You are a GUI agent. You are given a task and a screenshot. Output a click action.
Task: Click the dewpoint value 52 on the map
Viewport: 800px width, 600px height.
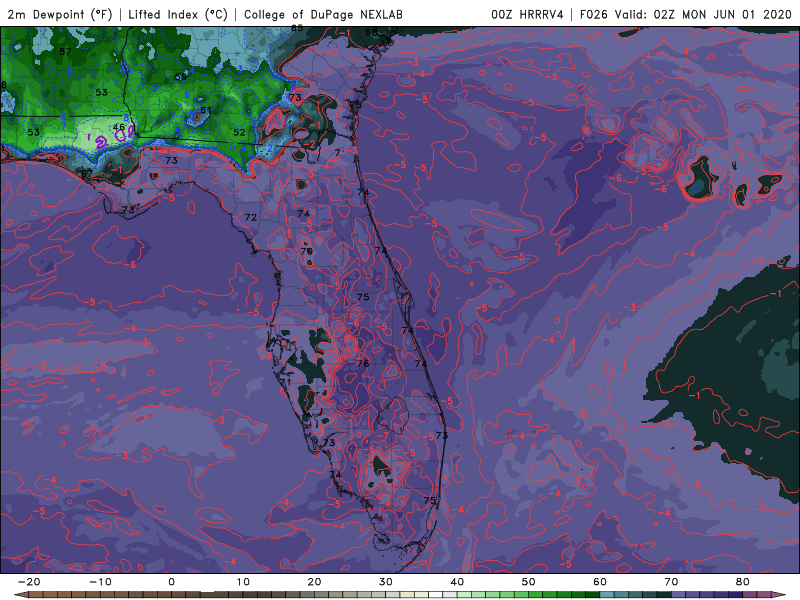click(x=239, y=132)
